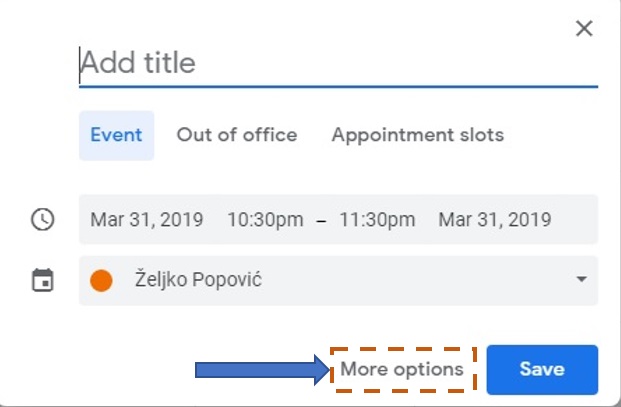The image size is (621, 407).
Task: Open the end date picker
Action: click(495, 220)
